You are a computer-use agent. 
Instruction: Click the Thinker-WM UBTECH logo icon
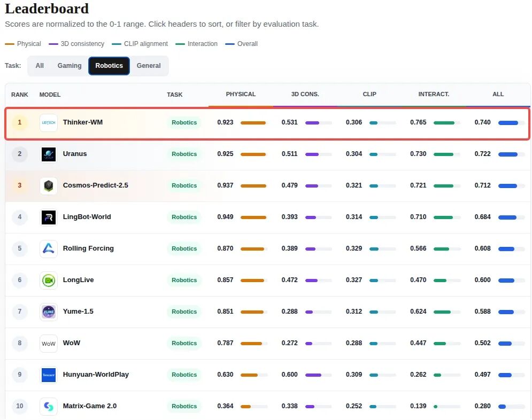(49, 122)
